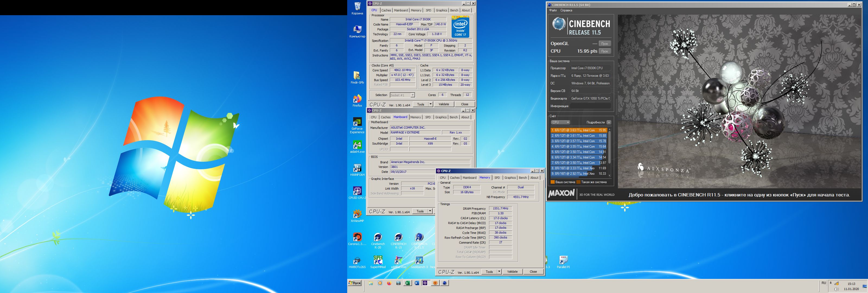Launch Cinebench R-20 desktop shortcut

coord(378,241)
